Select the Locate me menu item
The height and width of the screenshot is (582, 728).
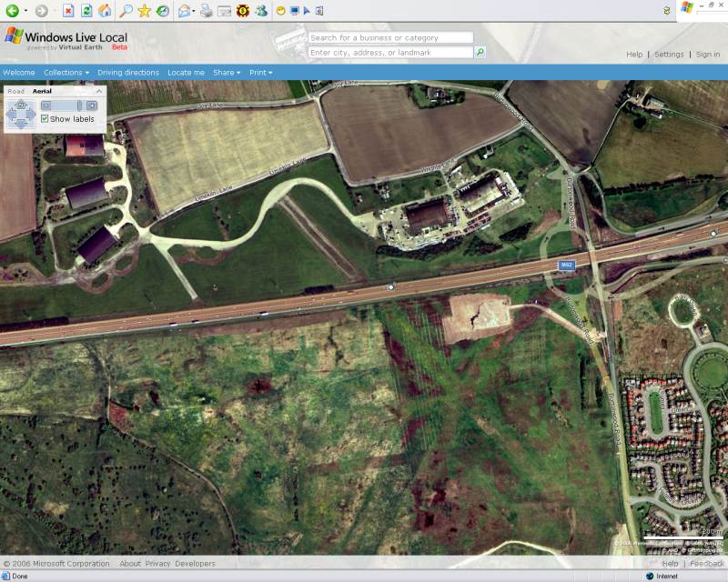186,72
